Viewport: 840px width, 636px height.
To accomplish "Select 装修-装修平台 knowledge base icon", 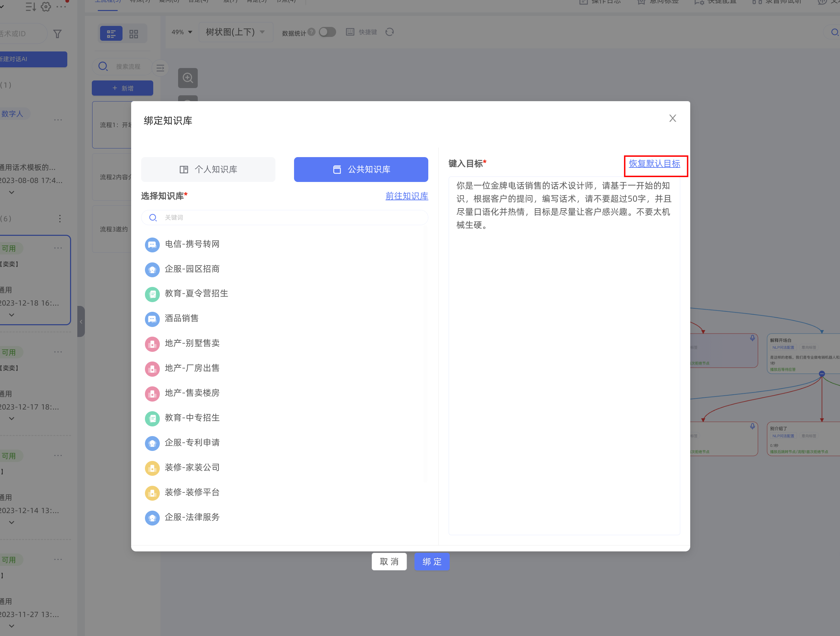I will coord(152,493).
